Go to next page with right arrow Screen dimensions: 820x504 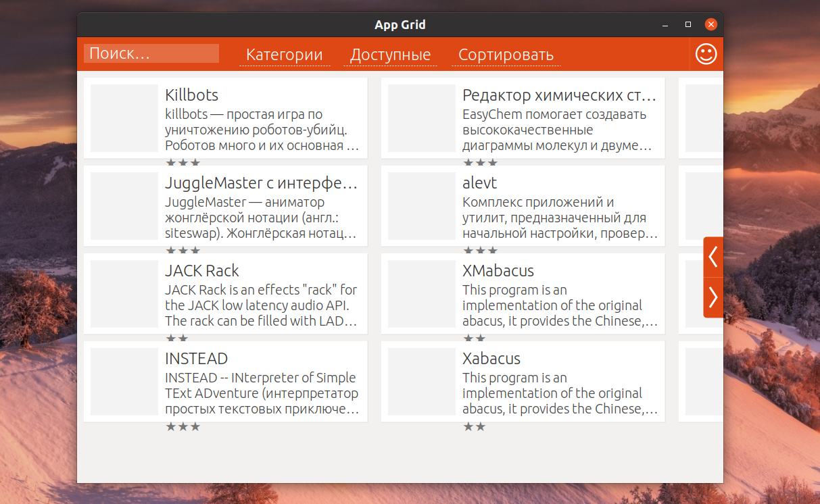click(x=713, y=297)
